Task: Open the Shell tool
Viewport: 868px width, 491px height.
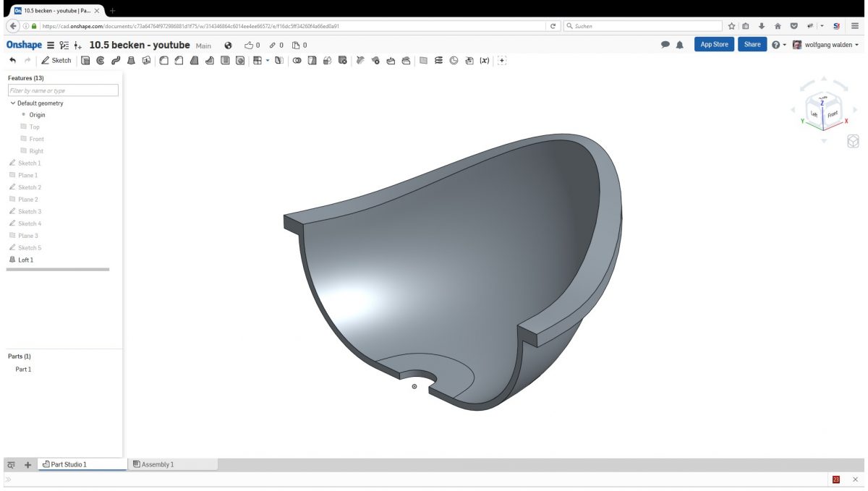Action: click(224, 61)
